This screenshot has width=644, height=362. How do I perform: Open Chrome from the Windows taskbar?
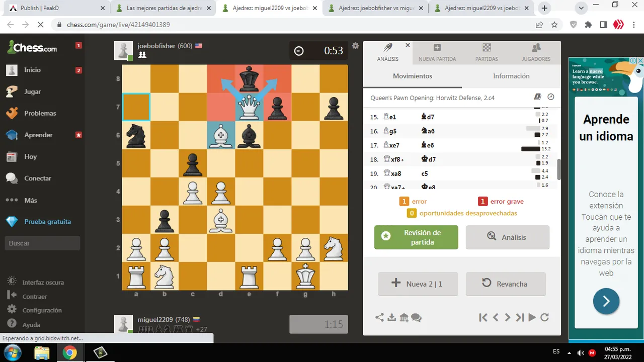(x=69, y=353)
